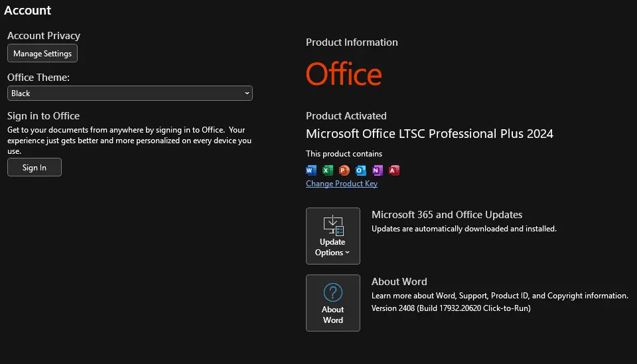Click the Learn more about Word description

tap(500, 296)
